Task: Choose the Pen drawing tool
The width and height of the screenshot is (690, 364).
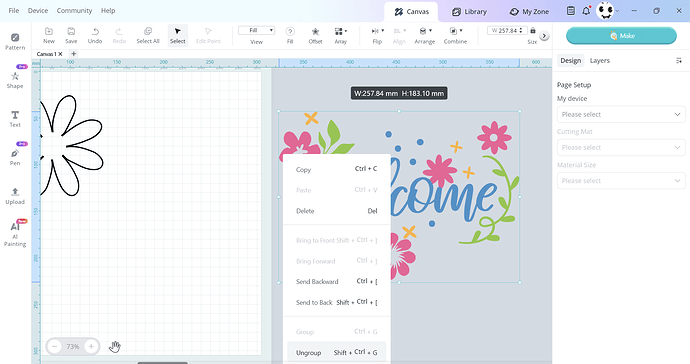Action: click(15, 157)
